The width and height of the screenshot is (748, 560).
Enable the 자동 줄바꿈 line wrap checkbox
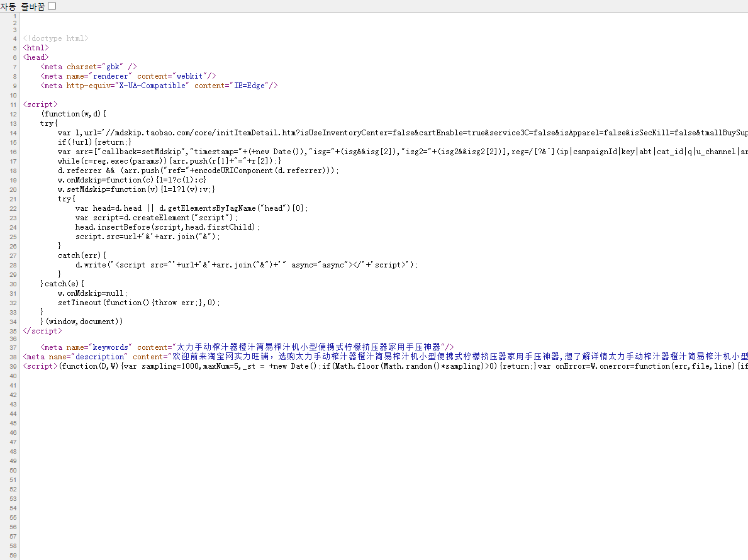(52, 6)
